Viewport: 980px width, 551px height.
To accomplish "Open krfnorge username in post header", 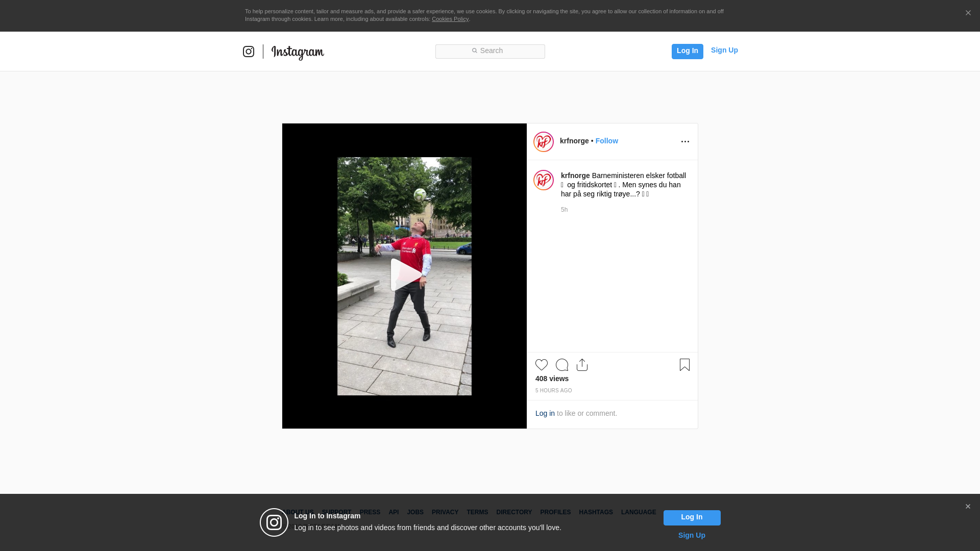I will [574, 141].
